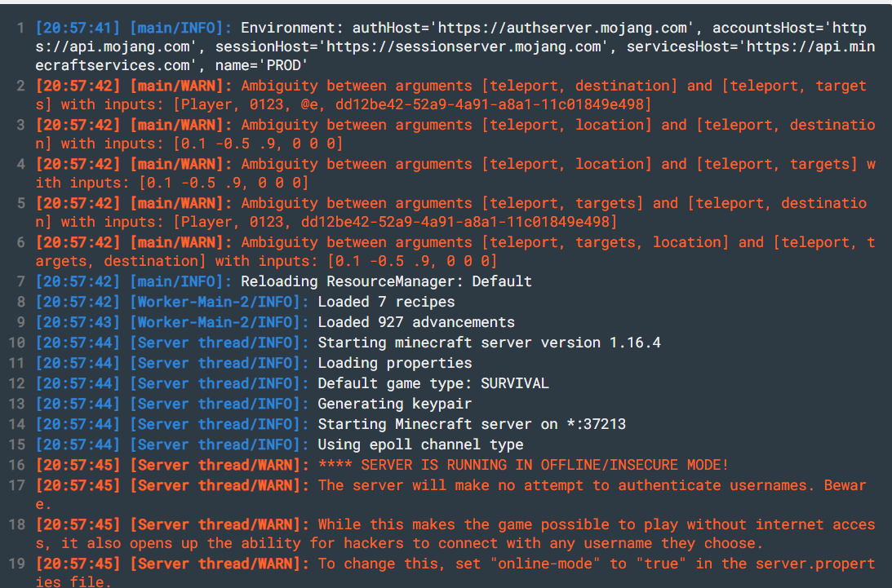This screenshot has width=892, height=588.
Task: Click the 'Loading properties' log entry
Action: (x=395, y=364)
